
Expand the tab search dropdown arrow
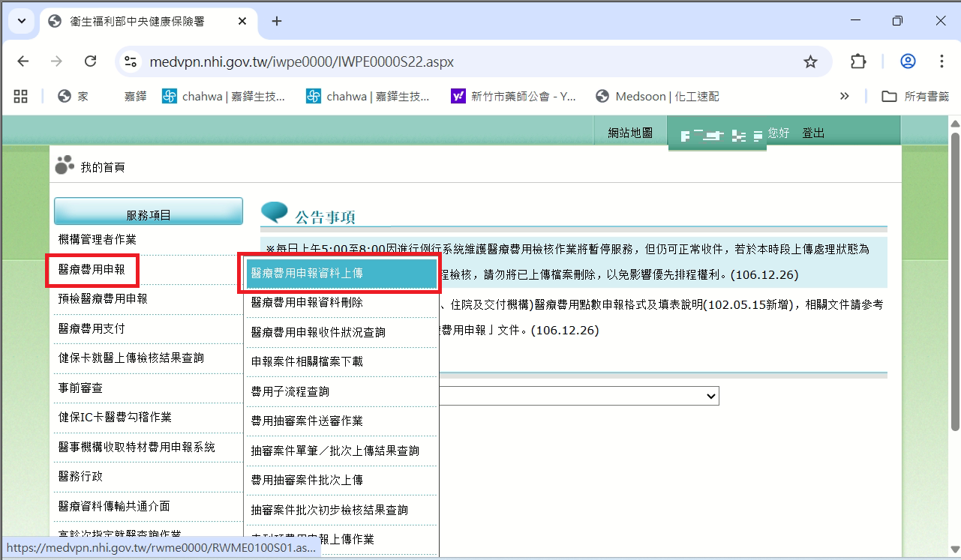(21, 21)
